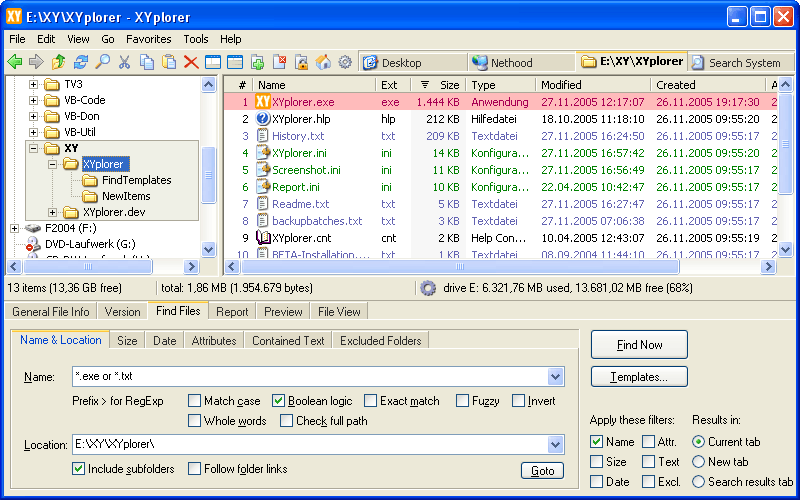Cut with the scissors icon
This screenshot has height=500, width=800.
coord(124,62)
